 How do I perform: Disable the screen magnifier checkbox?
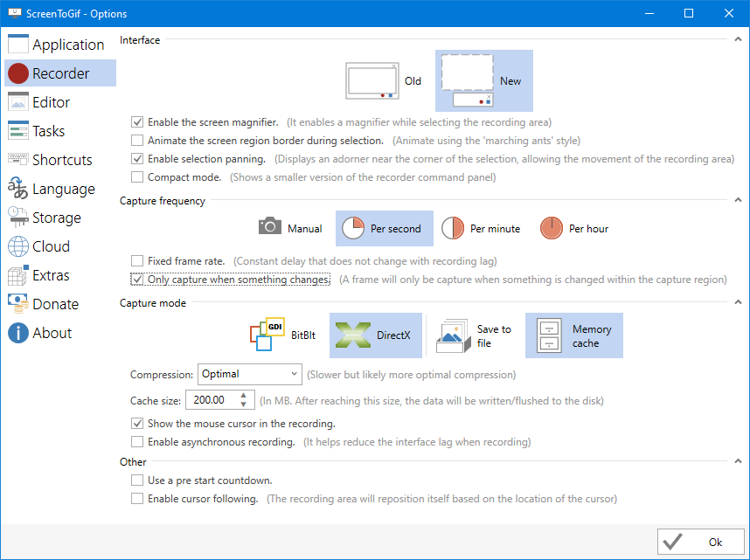point(137,122)
